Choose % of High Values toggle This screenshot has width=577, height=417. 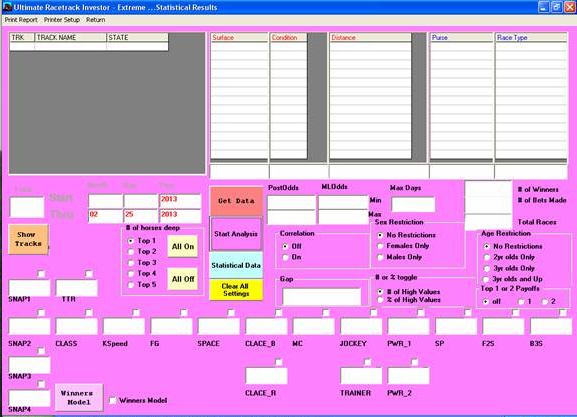click(380, 300)
